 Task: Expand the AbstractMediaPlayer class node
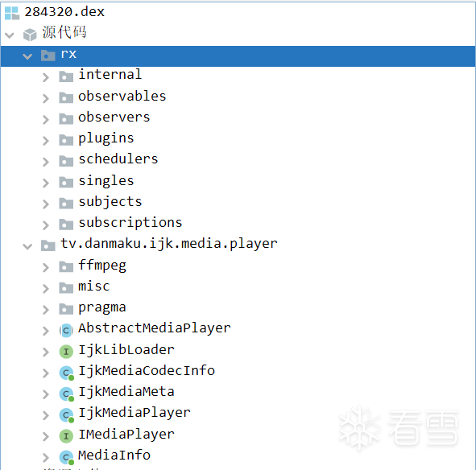[46, 331]
